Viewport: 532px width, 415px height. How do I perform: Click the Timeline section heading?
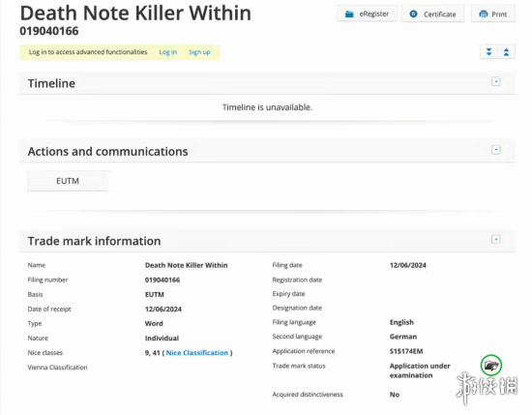51,83
